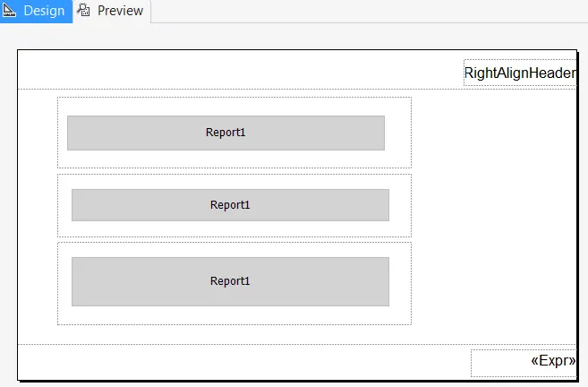The width and height of the screenshot is (588, 387).
Task: Select the «Expr» textbox in the footer
Action: [x=524, y=363]
